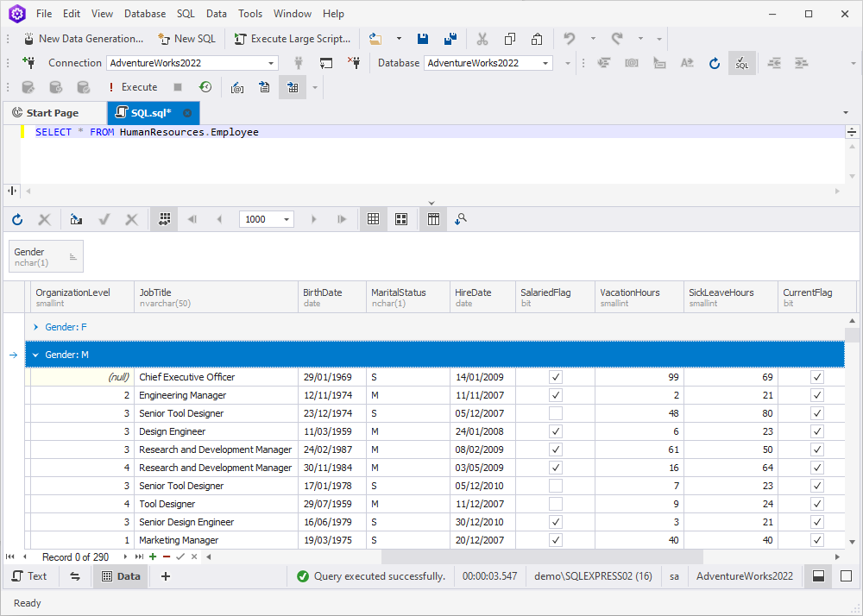Toggle SalariedFlag for Senior Design Engineer
Image resolution: width=863 pixels, height=616 pixels.
[x=555, y=522]
